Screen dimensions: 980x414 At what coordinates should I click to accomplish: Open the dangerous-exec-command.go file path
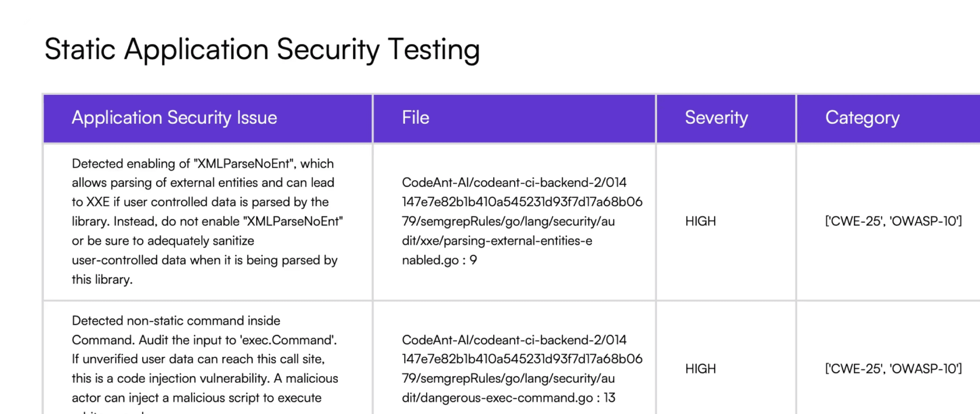(x=522, y=369)
